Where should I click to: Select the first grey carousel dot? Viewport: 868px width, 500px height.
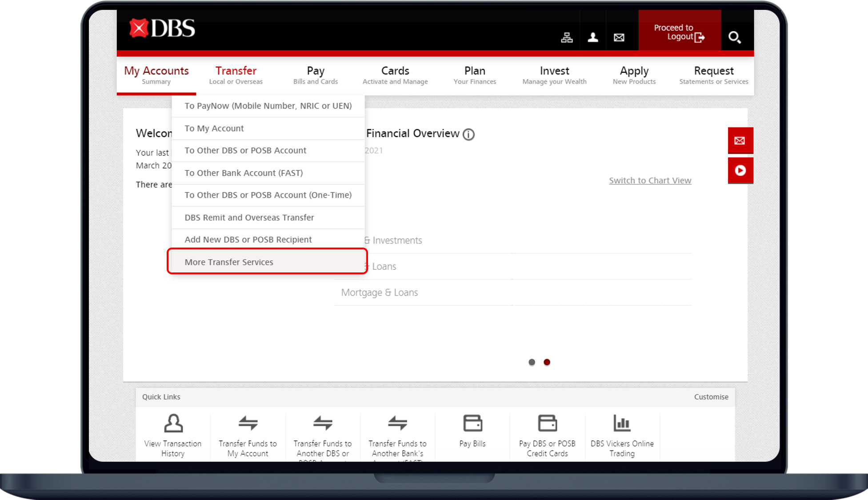pos(532,362)
